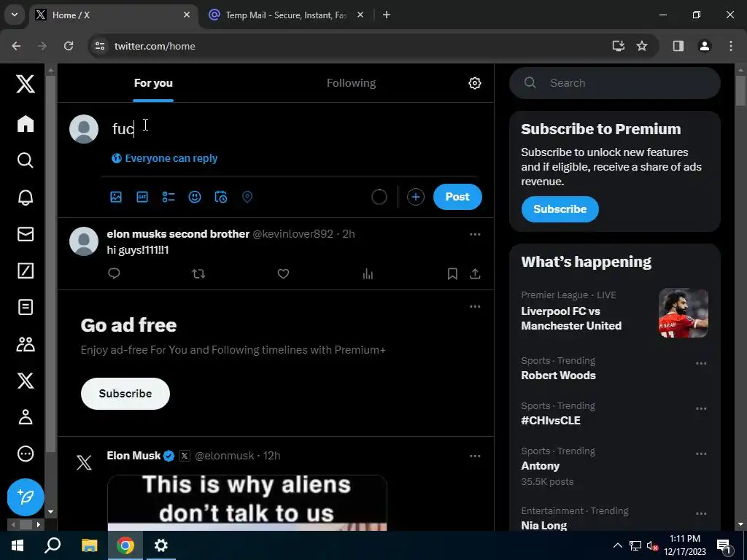
Task: Open Messages envelope icon
Action: (26, 234)
